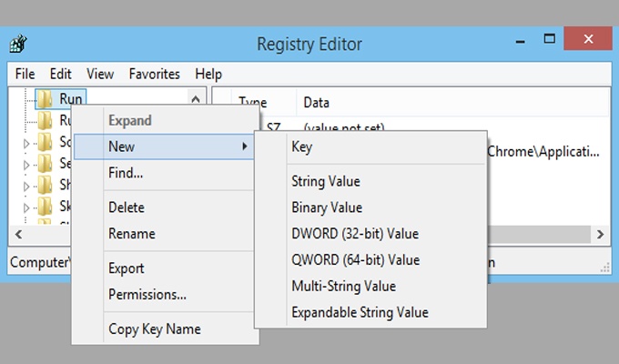Expand the "Sk" key tree node

click(x=26, y=207)
